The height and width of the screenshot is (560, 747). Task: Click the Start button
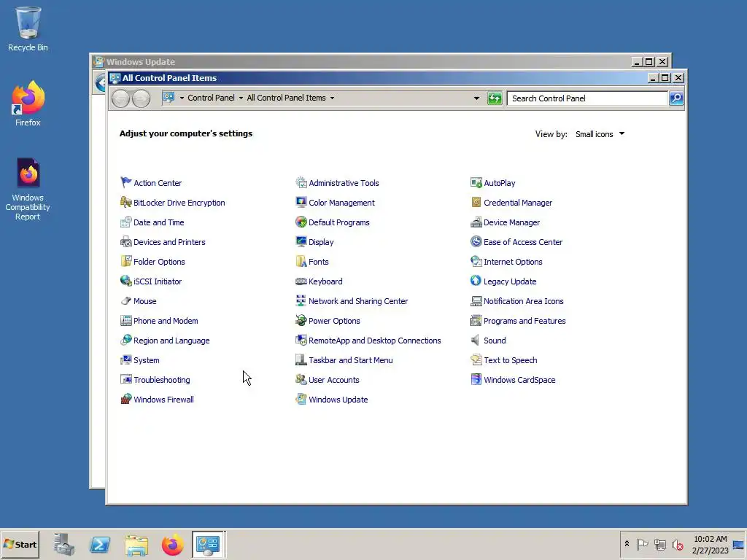20,544
